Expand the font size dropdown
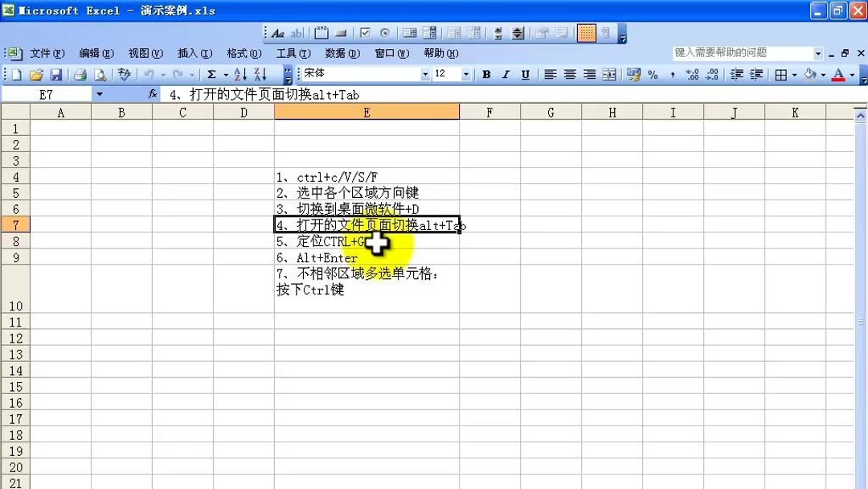 pyautogui.click(x=465, y=74)
